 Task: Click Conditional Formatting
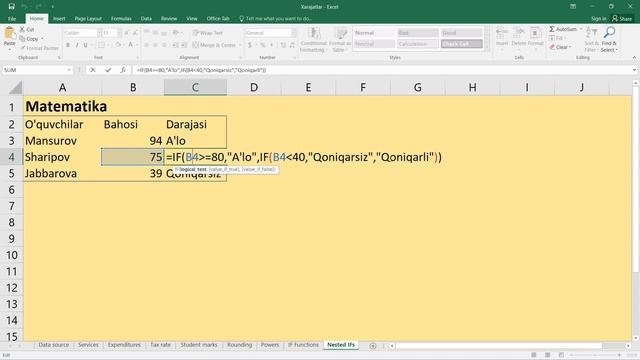pos(313,40)
